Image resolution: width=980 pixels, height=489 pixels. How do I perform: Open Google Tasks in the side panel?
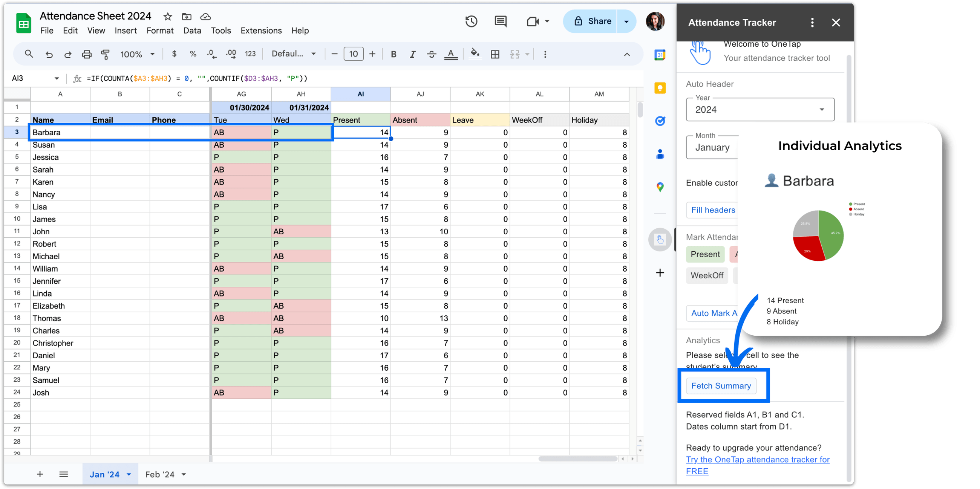[660, 121]
